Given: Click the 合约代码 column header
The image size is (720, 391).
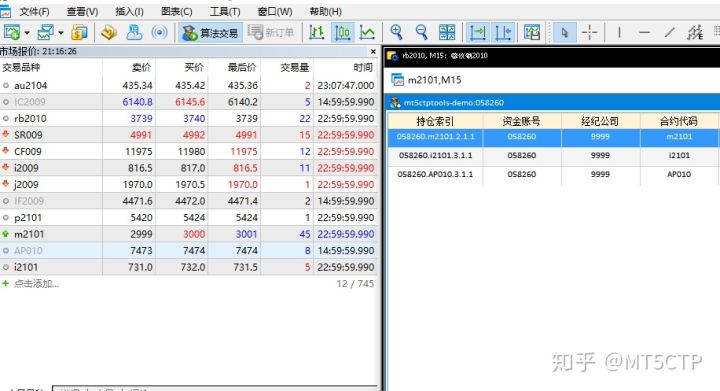Looking at the screenshot, I should point(679,121).
